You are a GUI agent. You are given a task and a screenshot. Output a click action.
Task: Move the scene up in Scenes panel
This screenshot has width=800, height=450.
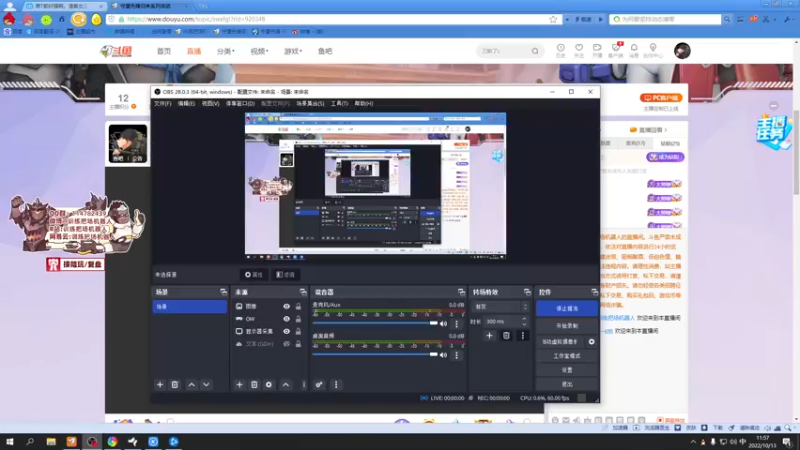[191, 385]
